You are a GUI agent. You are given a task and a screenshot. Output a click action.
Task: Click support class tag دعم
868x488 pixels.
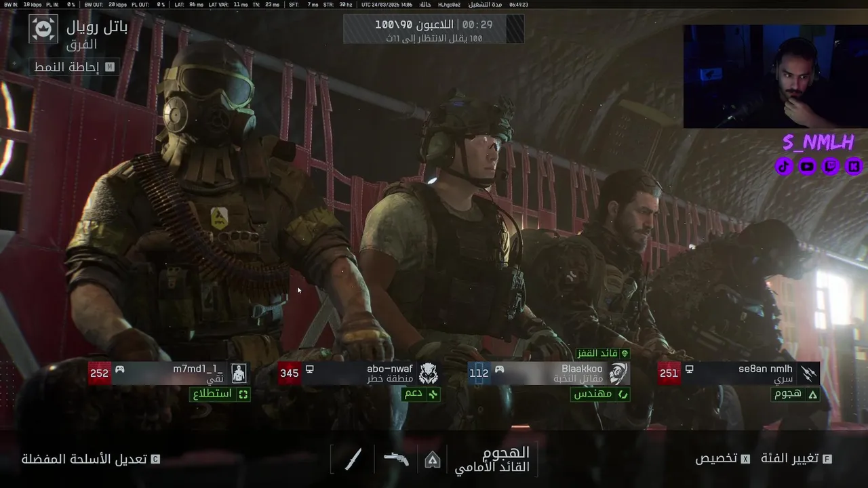pyautogui.click(x=420, y=394)
